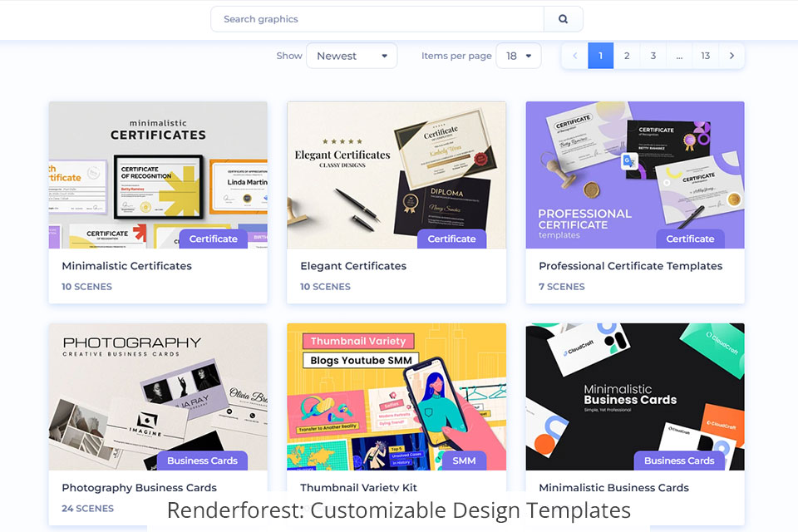Open the Items per page dropdown
The image size is (798, 532).
518,56
